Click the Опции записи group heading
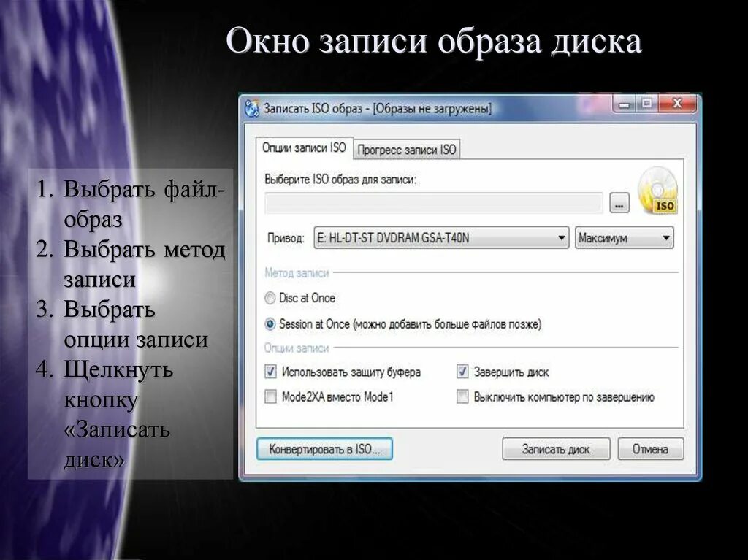 pos(297,348)
